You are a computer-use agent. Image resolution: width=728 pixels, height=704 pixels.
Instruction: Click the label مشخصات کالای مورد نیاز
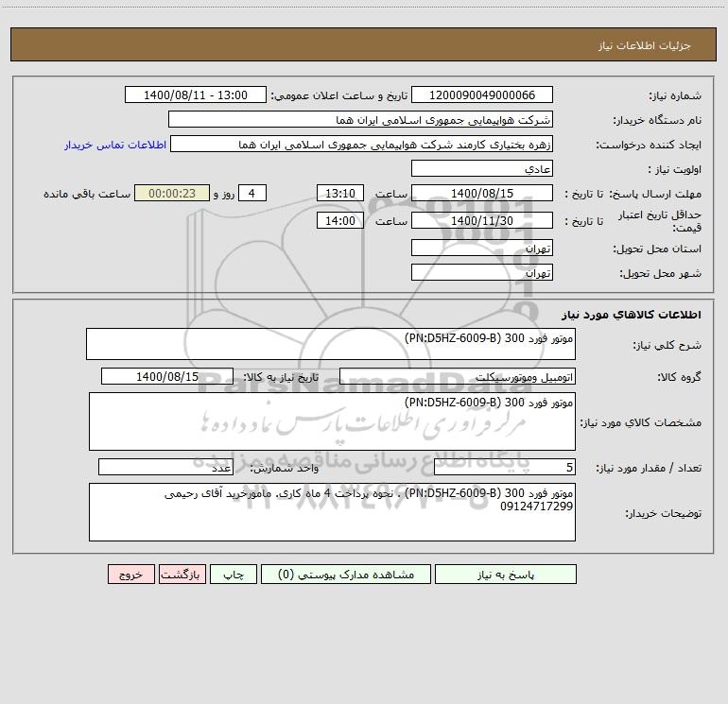click(x=641, y=422)
